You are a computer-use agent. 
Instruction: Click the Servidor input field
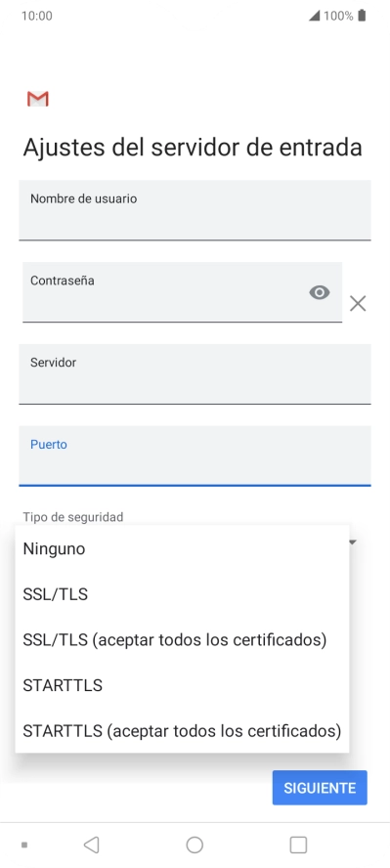[195, 374]
